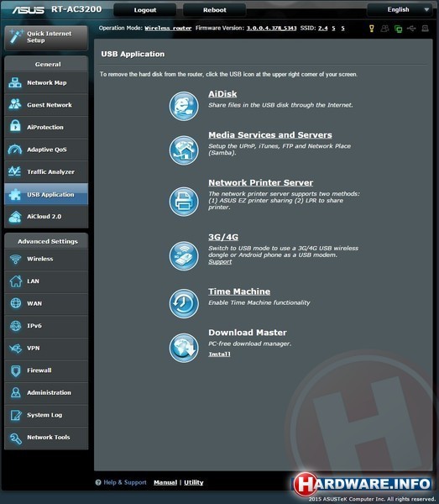Open IPv6 settings
The image size is (439, 504).
click(46, 326)
